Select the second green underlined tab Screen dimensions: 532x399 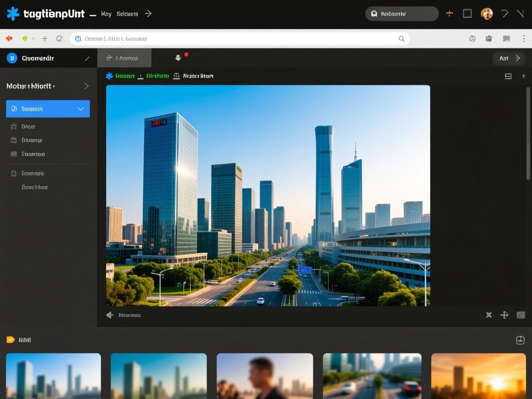[157, 76]
